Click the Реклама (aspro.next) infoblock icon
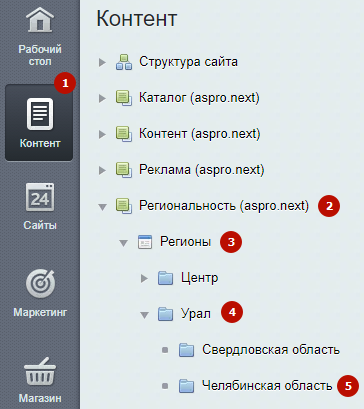 (123, 170)
